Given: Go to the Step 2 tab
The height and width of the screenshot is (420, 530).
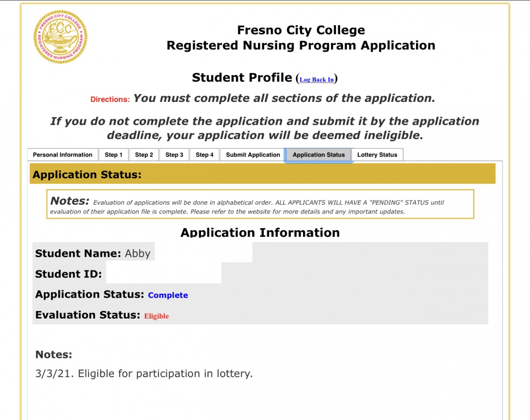Looking at the screenshot, I should coord(144,155).
